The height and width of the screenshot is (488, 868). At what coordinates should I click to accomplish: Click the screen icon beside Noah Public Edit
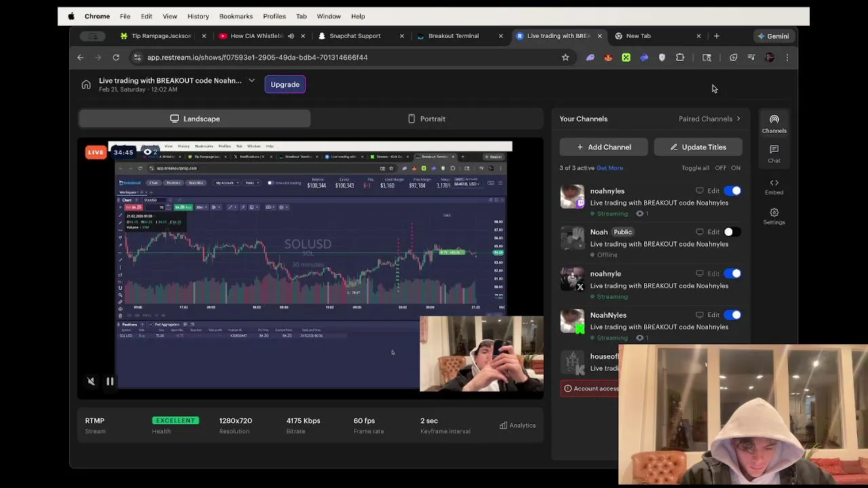click(699, 232)
